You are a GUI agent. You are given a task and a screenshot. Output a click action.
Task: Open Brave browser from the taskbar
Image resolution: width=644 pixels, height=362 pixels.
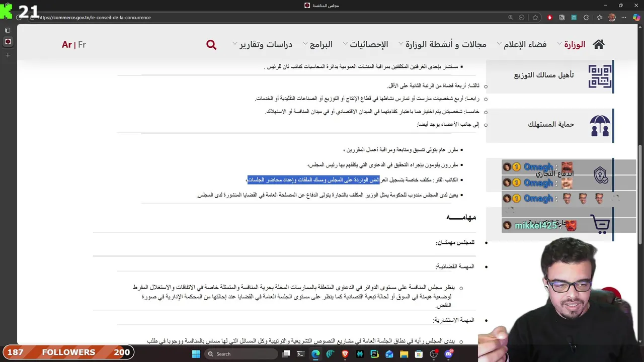(345, 354)
